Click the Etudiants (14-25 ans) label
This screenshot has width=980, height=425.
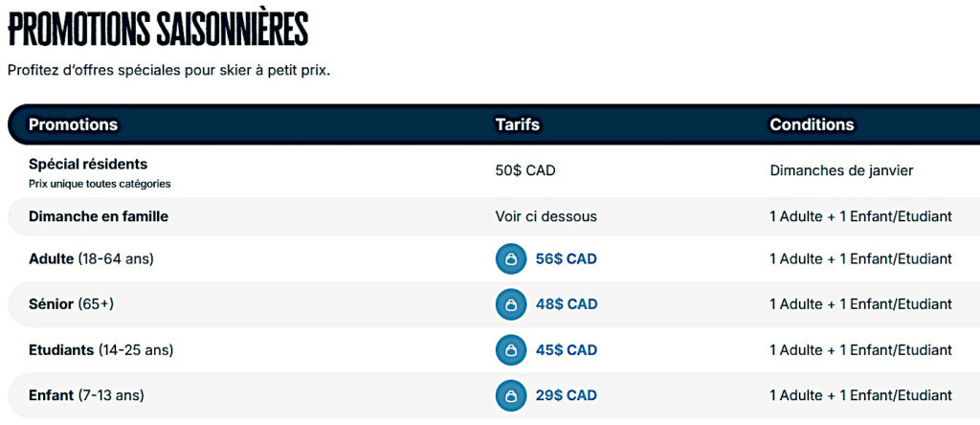pos(100,350)
